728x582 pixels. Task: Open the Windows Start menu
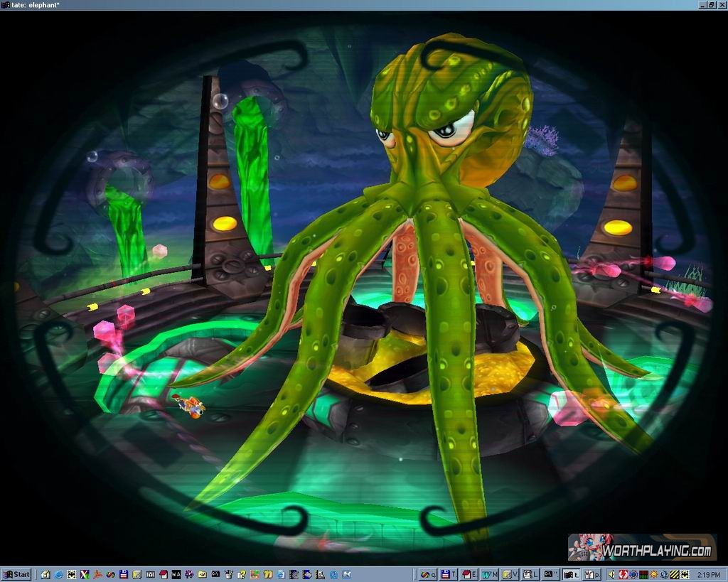[16, 574]
